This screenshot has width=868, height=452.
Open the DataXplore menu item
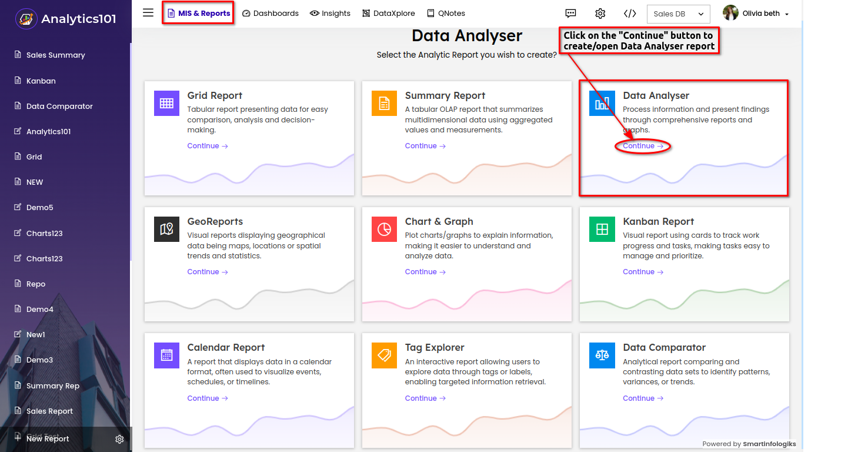tap(388, 14)
